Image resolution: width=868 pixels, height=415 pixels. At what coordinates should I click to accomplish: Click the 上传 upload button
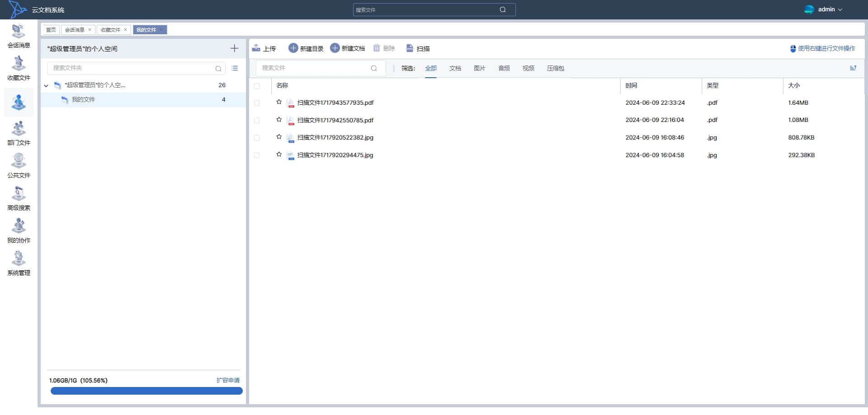point(264,48)
